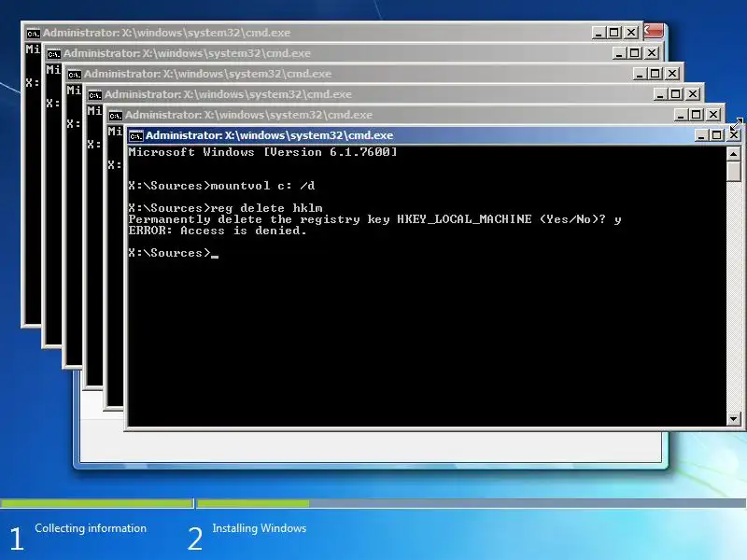Minimize the second-from-back cmd window
Viewport: 747px width, 560px height.
point(619,53)
